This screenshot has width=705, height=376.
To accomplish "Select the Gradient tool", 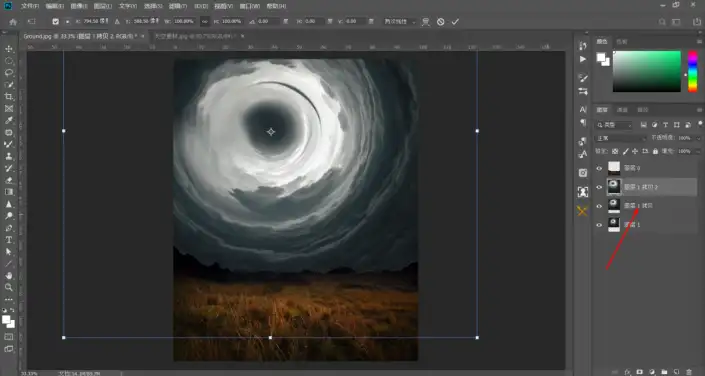I will pos(9,192).
